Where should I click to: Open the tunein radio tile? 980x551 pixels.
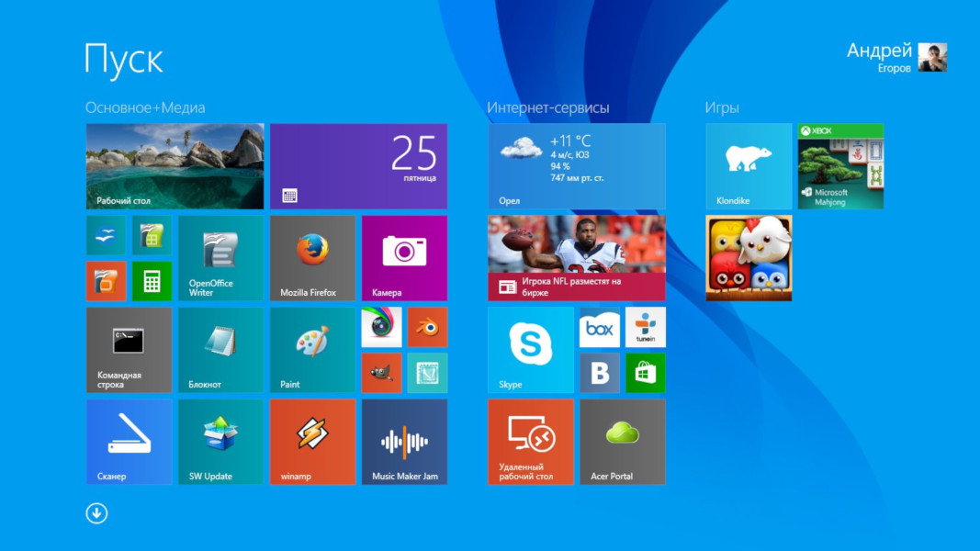(646, 327)
